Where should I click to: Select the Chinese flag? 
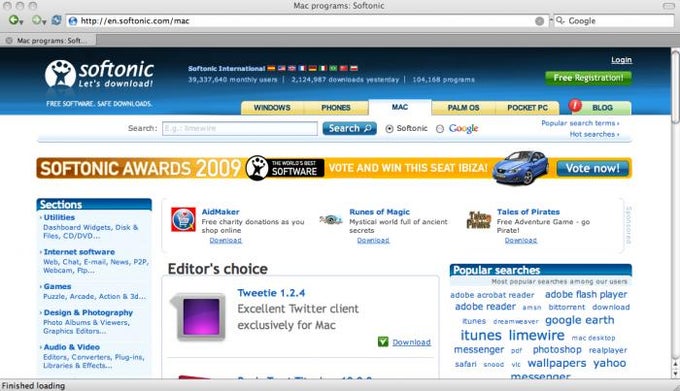point(344,68)
